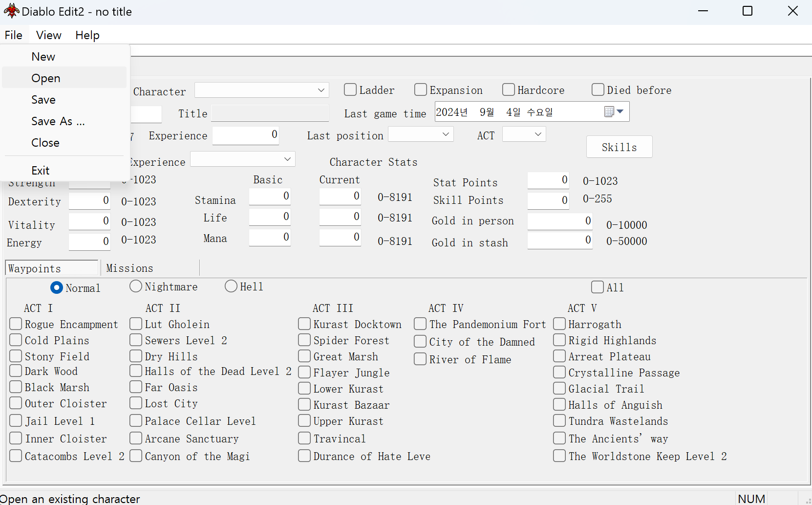The image size is (812, 505).
Task: Choose Open from the File menu
Action: coord(64,78)
